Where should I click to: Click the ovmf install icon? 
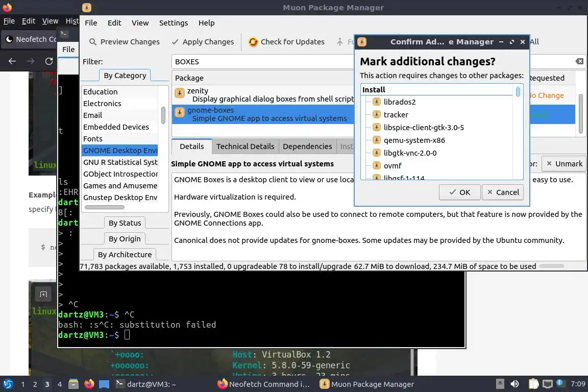point(377,165)
